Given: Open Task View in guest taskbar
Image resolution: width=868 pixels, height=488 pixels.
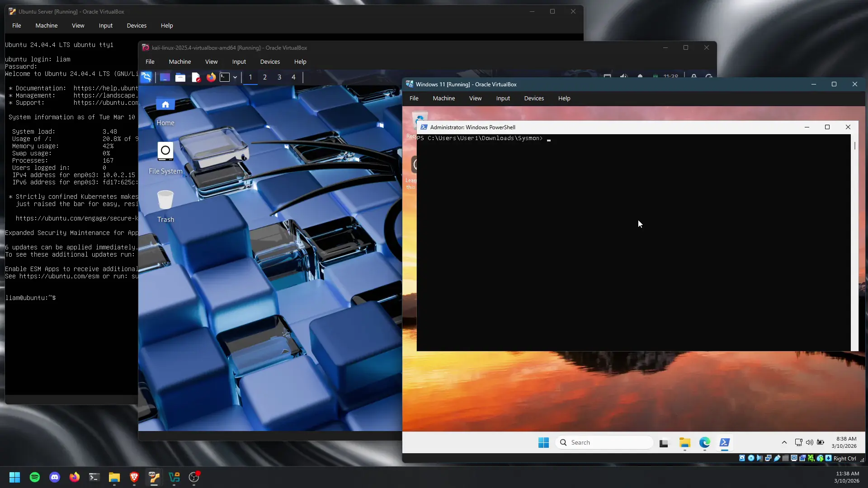Looking at the screenshot, I should pos(664,443).
